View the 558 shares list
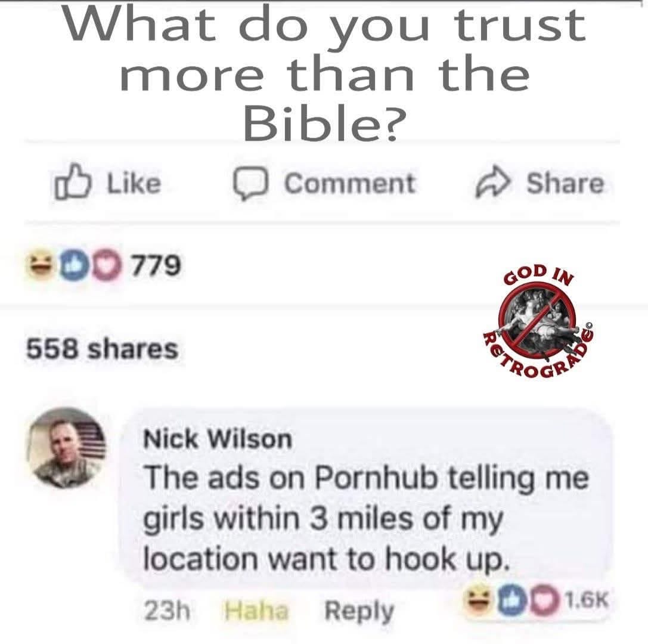Image resolution: width=648 pixels, height=644 pixels. pos(102,348)
